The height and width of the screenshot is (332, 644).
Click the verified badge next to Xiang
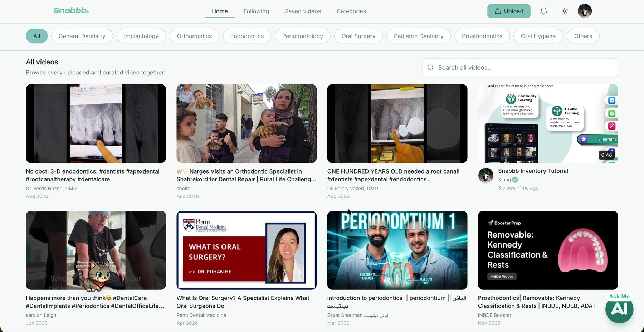click(515, 180)
